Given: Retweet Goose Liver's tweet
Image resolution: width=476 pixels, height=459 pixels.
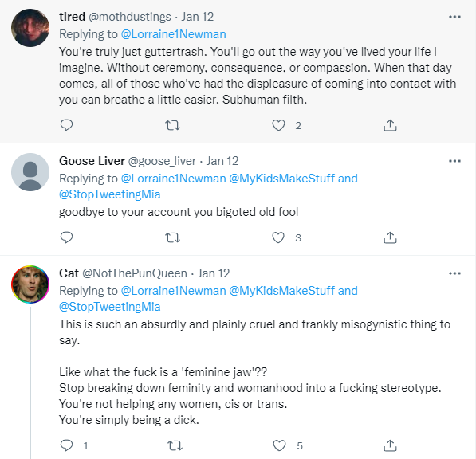Looking at the screenshot, I should (x=172, y=237).
